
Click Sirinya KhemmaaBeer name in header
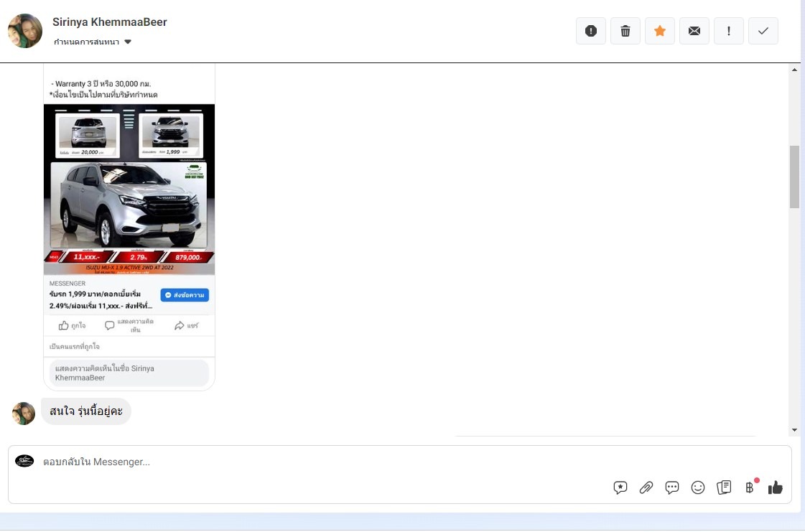click(x=109, y=22)
